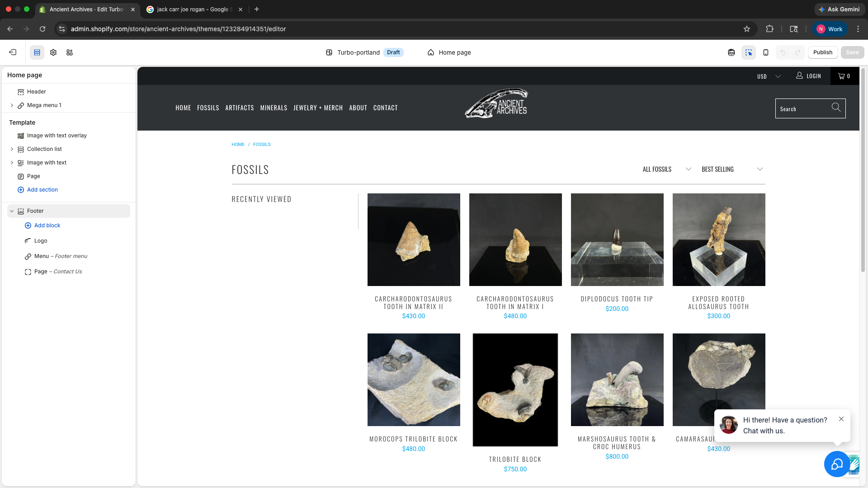Open the chat bubble widget

pos(837,464)
